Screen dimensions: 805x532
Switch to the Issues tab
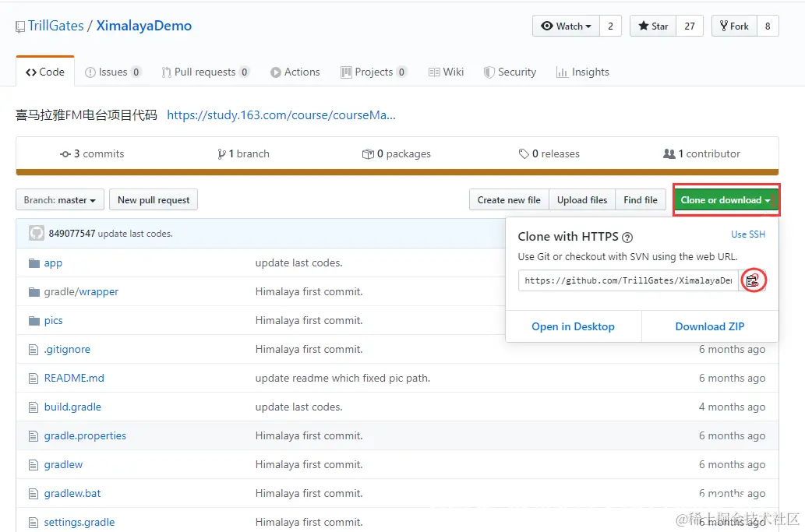click(x=112, y=72)
